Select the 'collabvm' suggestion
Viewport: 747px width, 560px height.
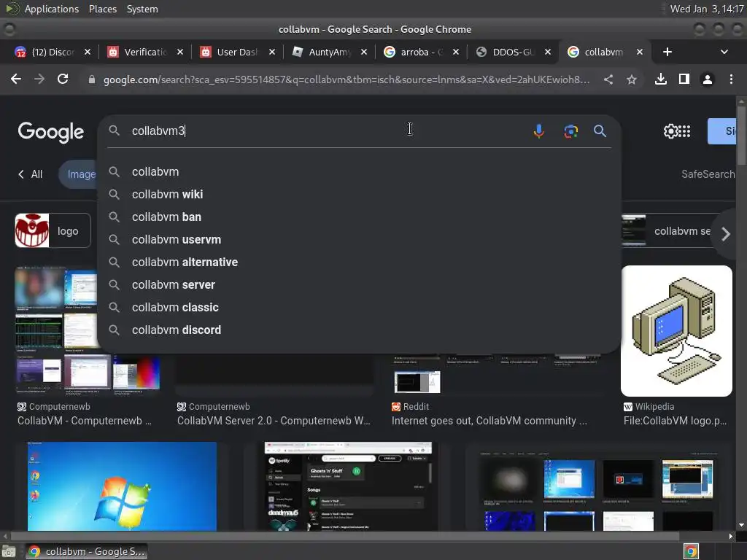(359, 171)
